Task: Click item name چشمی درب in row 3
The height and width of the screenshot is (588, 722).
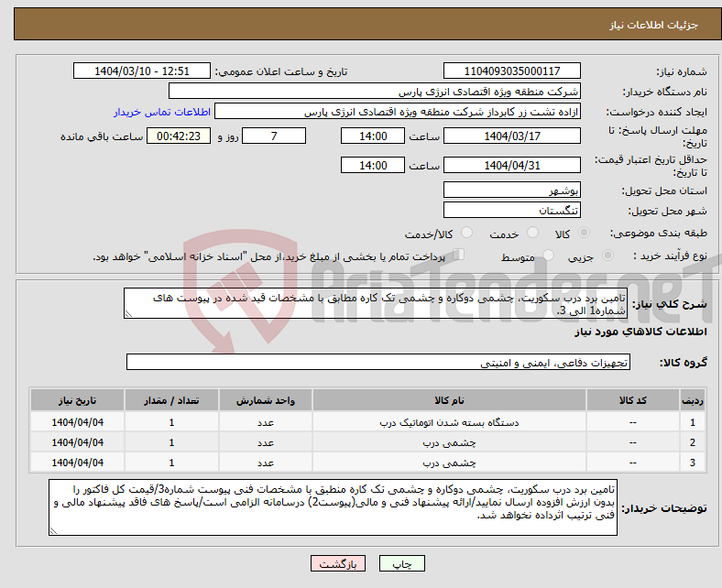Action: click(x=449, y=463)
